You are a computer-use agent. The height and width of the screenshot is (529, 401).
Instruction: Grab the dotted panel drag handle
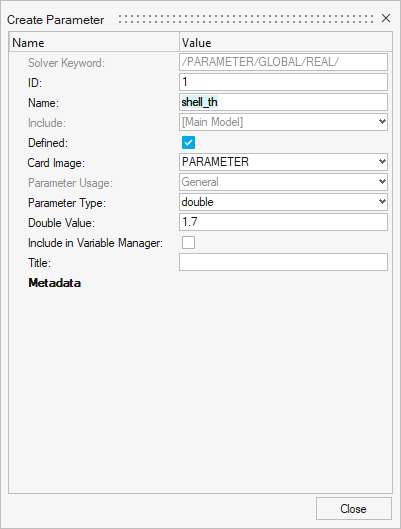[246, 19]
